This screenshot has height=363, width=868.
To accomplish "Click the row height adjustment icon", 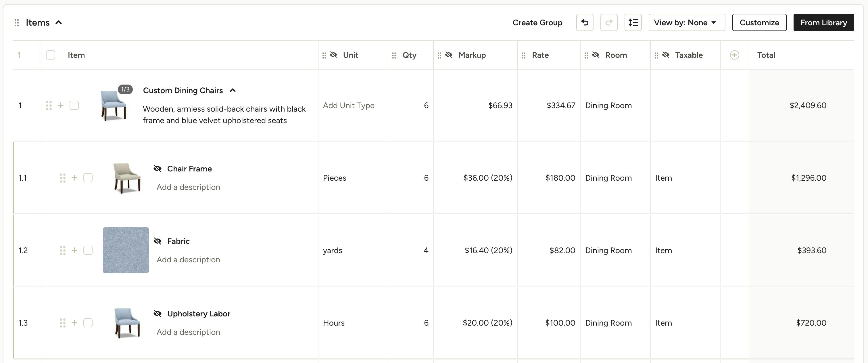I will pyautogui.click(x=633, y=22).
